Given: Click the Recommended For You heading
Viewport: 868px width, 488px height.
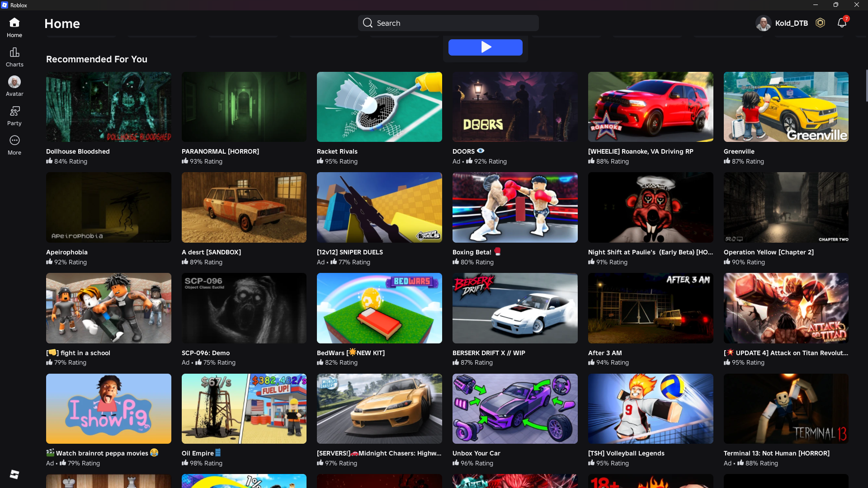Looking at the screenshot, I should [97, 59].
